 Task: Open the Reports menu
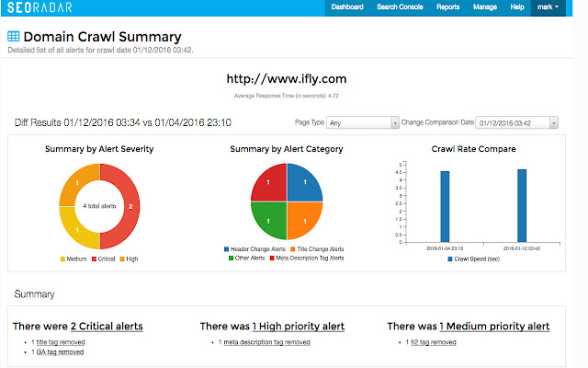click(x=447, y=7)
